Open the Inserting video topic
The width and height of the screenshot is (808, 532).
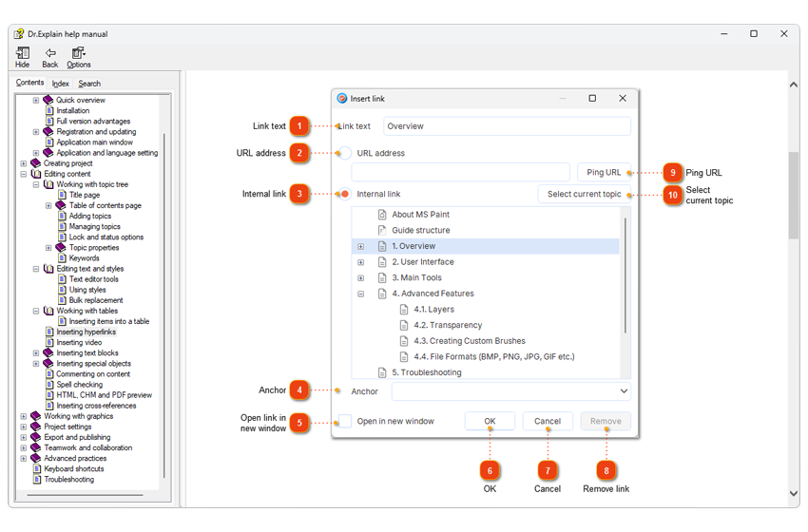point(79,343)
